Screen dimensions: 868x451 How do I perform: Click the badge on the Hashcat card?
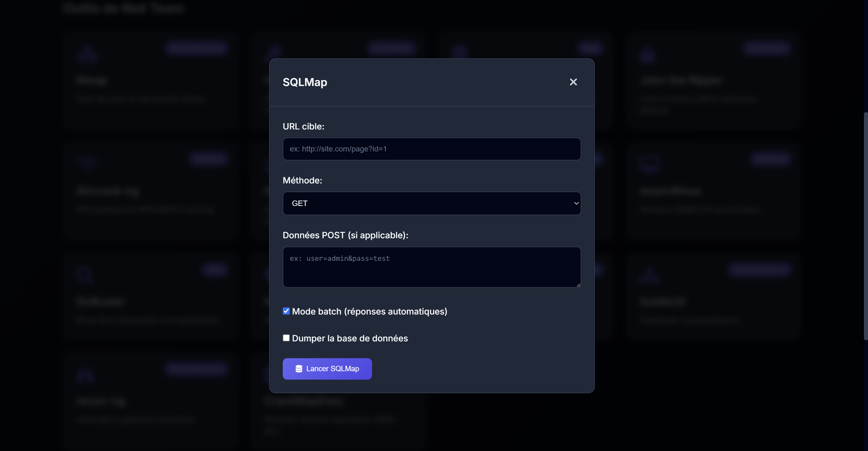coord(760,269)
